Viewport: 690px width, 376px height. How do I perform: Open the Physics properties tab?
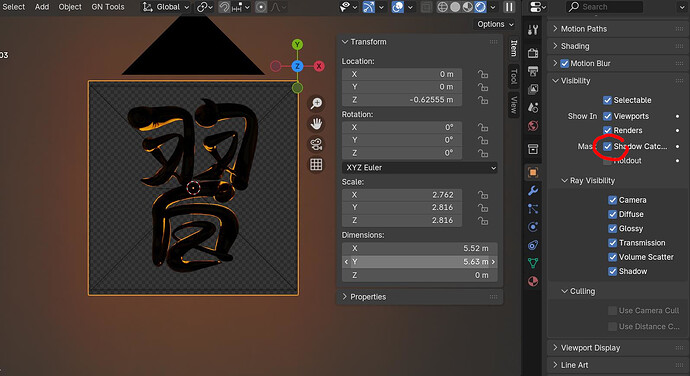(x=533, y=227)
